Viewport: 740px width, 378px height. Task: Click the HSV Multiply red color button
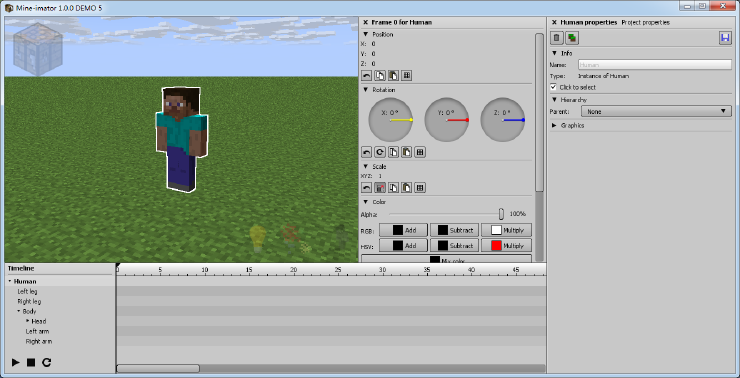(x=506, y=245)
